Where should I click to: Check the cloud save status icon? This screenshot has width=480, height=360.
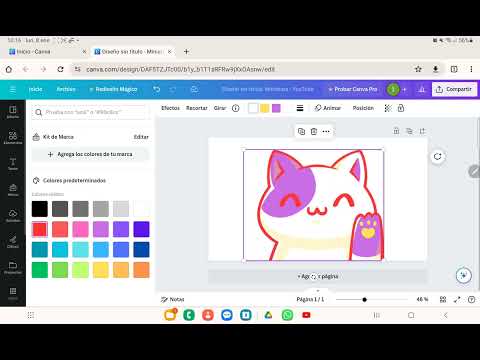(x=194, y=89)
